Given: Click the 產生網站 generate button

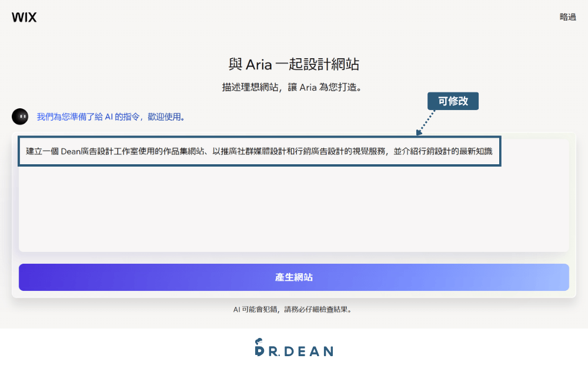Looking at the screenshot, I should pos(293,277).
